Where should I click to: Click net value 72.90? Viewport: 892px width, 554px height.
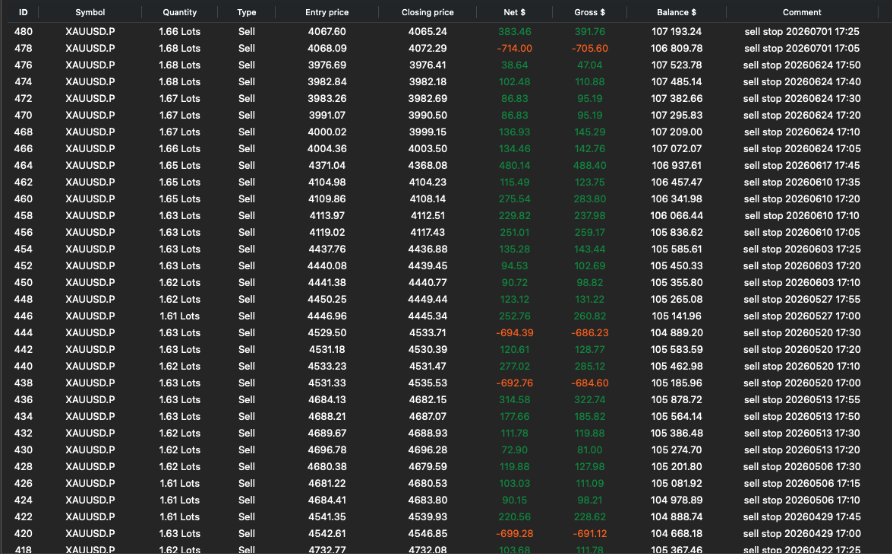point(514,450)
